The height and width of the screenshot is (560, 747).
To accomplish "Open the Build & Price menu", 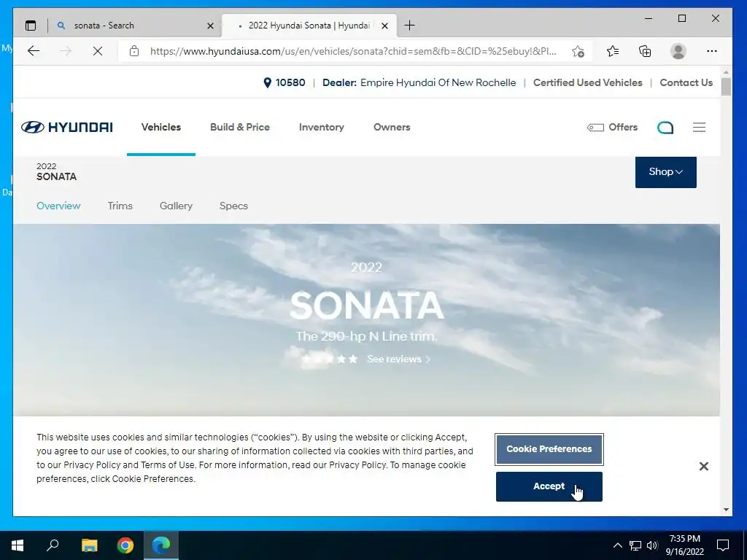I will click(x=239, y=127).
